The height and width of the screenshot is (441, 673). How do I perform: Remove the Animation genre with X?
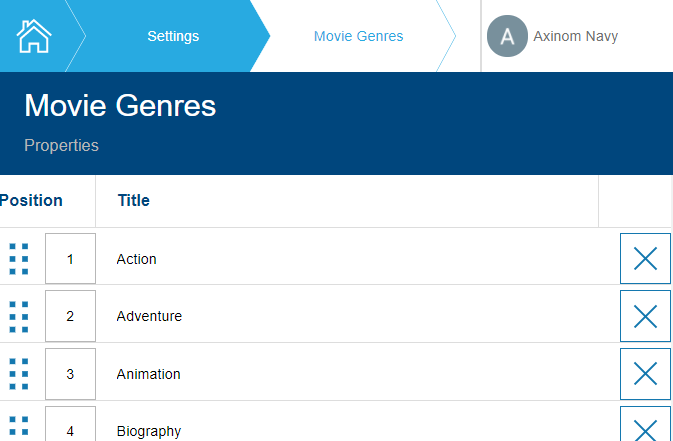pyautogui.click(x=645, y=374)
